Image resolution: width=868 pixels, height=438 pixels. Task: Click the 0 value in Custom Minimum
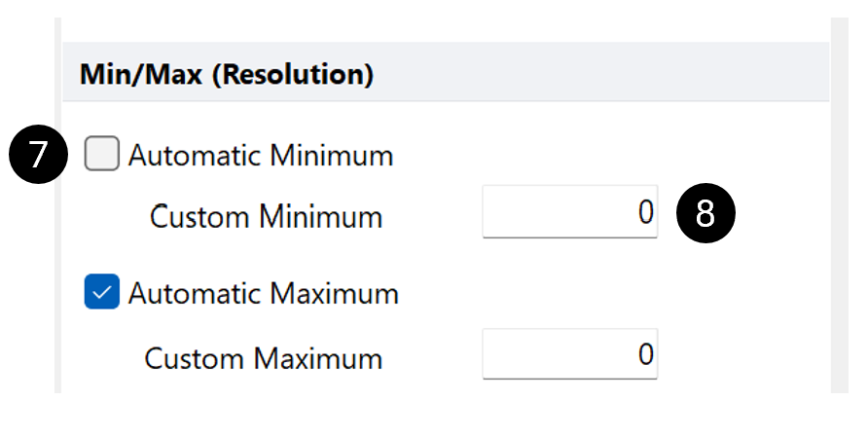(x=645, y=212)
